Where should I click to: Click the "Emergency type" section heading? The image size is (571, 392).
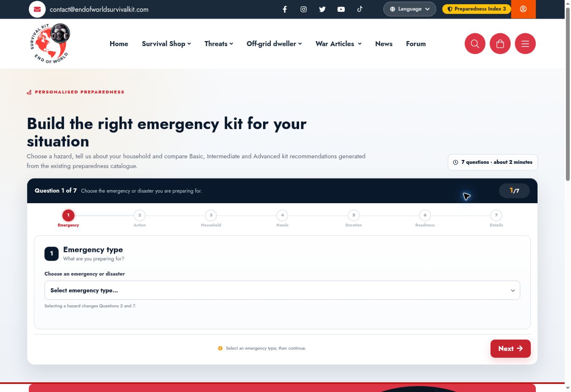pos(93,250)
